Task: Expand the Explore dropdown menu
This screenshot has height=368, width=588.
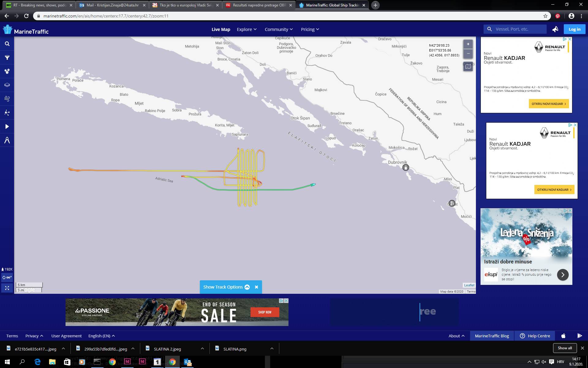Action: (x=246, y=29)
